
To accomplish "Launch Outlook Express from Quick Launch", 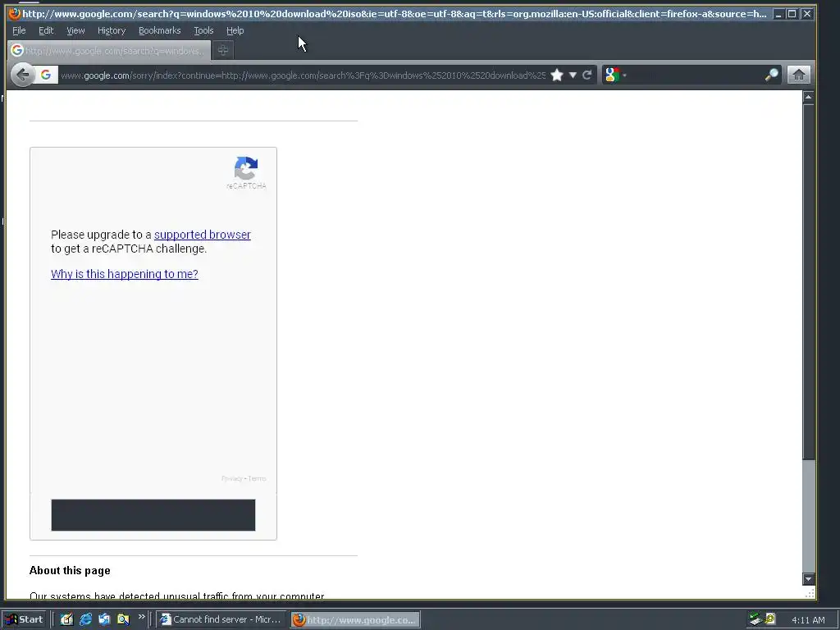I will pyautogui.click(x=104, y=619).
